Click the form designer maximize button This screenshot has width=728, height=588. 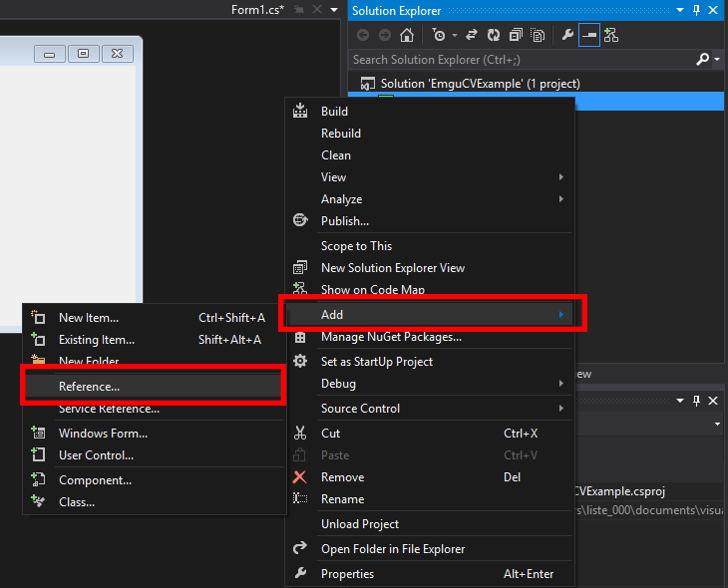coord(84,54)
